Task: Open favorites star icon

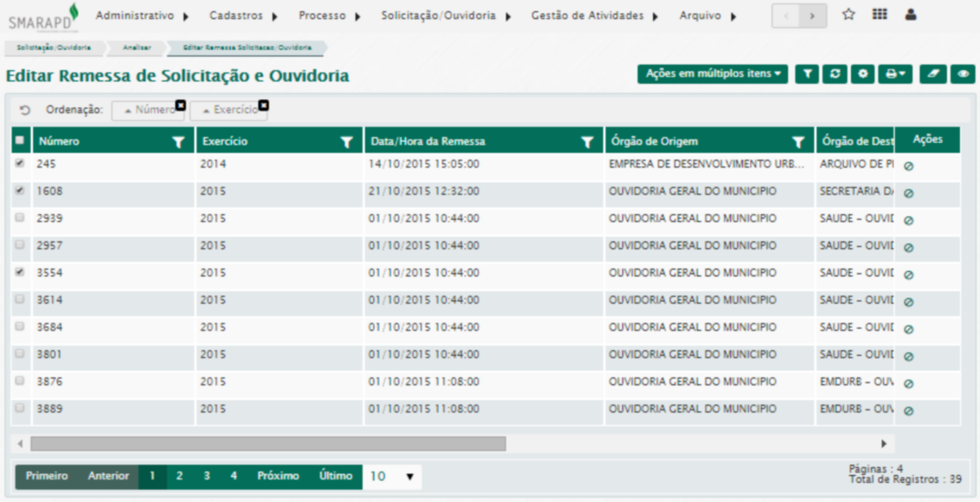Action: 848,15
